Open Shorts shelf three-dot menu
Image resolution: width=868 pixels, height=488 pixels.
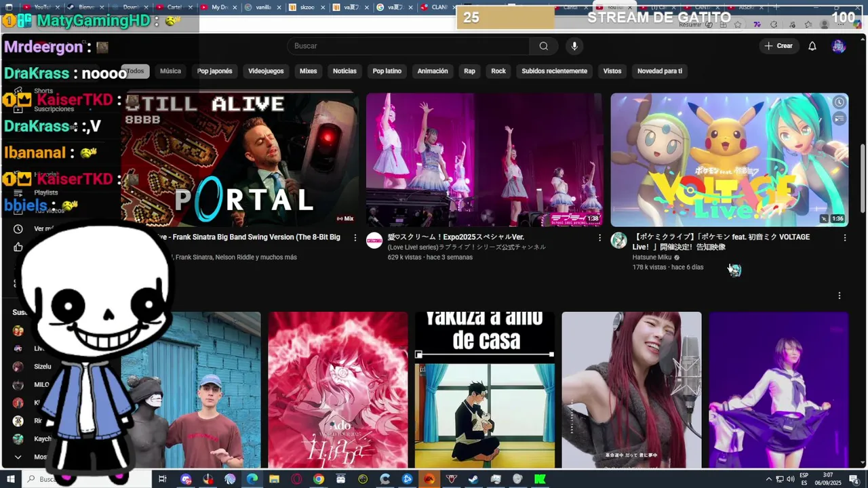840,296
